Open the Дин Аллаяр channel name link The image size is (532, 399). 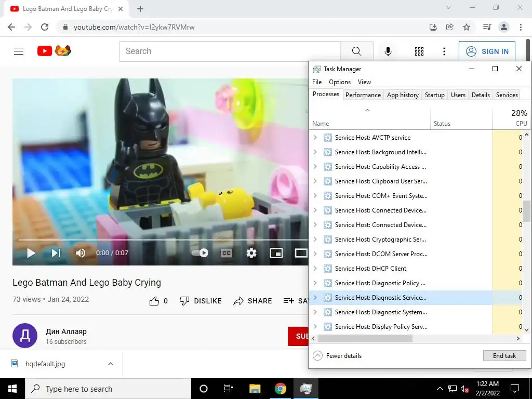pos(66,331)
